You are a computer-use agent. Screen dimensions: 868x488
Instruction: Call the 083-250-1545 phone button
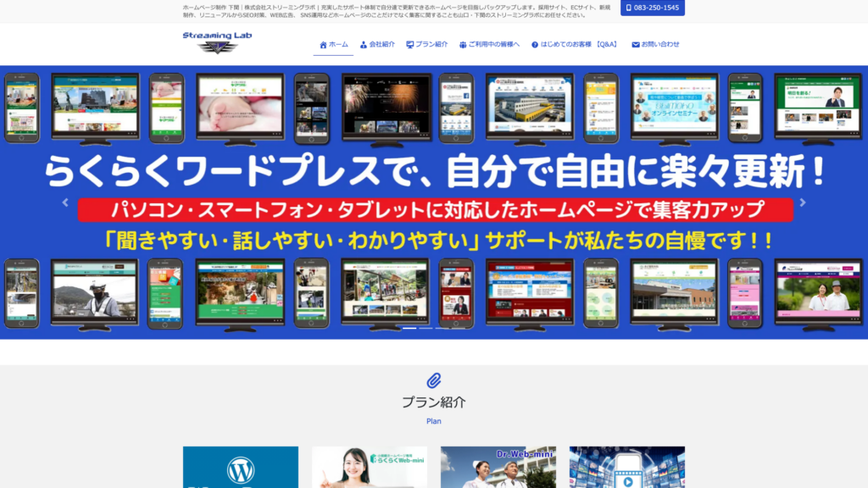[653, 8]
